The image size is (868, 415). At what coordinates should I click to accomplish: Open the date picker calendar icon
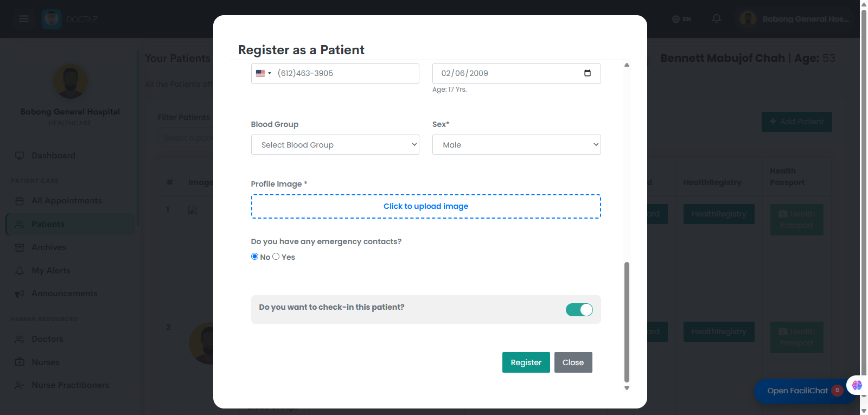[x=588, y=73]
